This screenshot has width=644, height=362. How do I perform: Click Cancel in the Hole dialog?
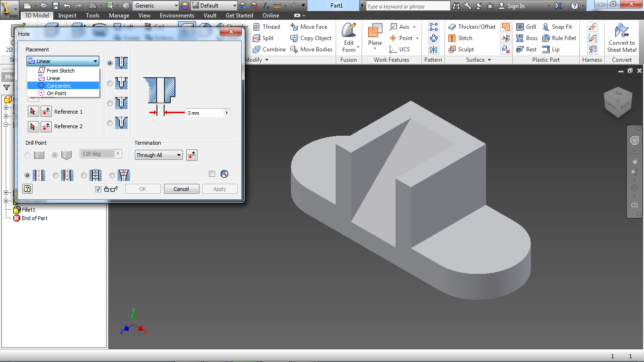pyautogui.click(x=181, y=189)
